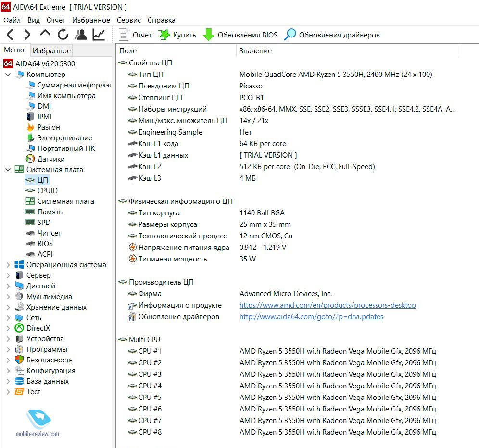Screen dimensions: 479x448
Task: Click the База данных database icon
Action: [x=19, y=381]
